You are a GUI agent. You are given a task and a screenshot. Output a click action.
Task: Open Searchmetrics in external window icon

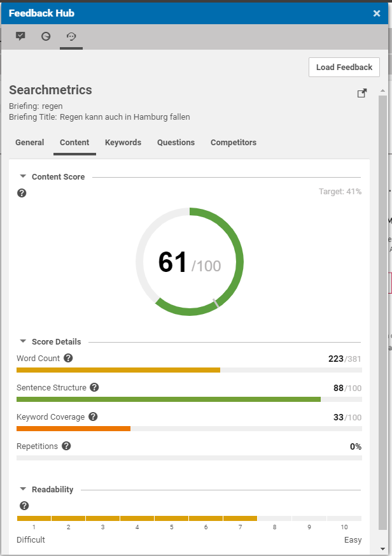(362, 94)
